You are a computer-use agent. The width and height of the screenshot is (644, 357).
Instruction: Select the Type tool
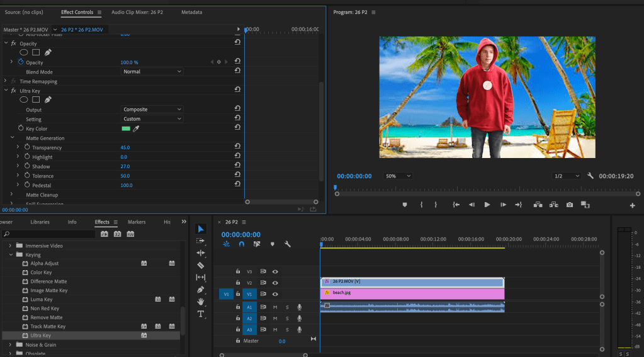tap(200, 314)
